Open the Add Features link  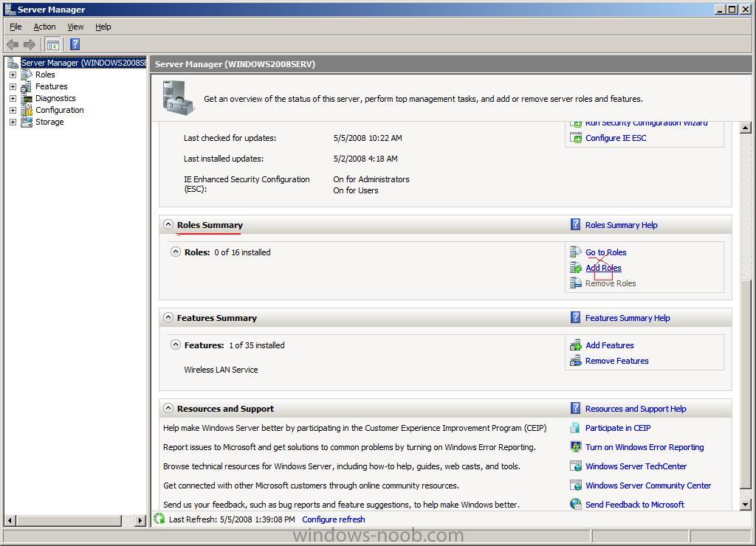pyautogui.click(x=609, y=345)
